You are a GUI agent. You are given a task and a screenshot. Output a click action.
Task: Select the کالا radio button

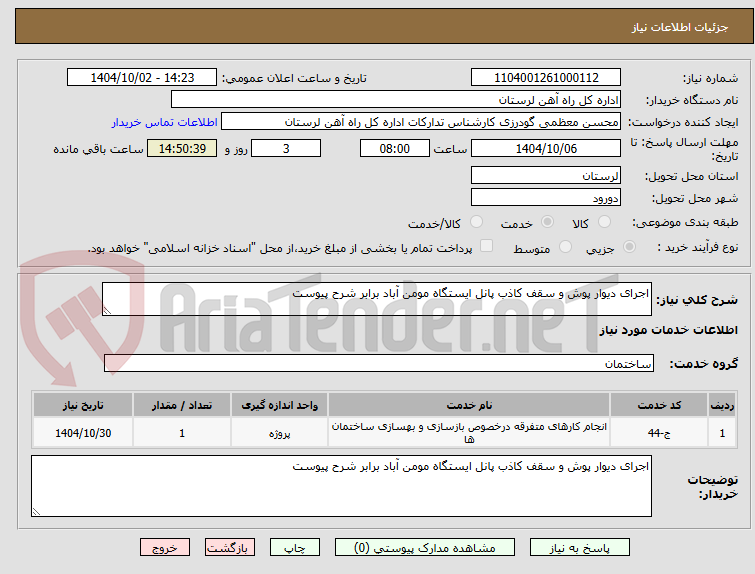(x=604, y=222)
